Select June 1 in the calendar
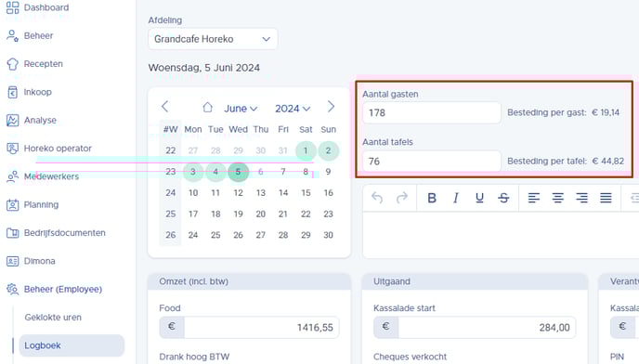639x364 pixels. point(306,150)
